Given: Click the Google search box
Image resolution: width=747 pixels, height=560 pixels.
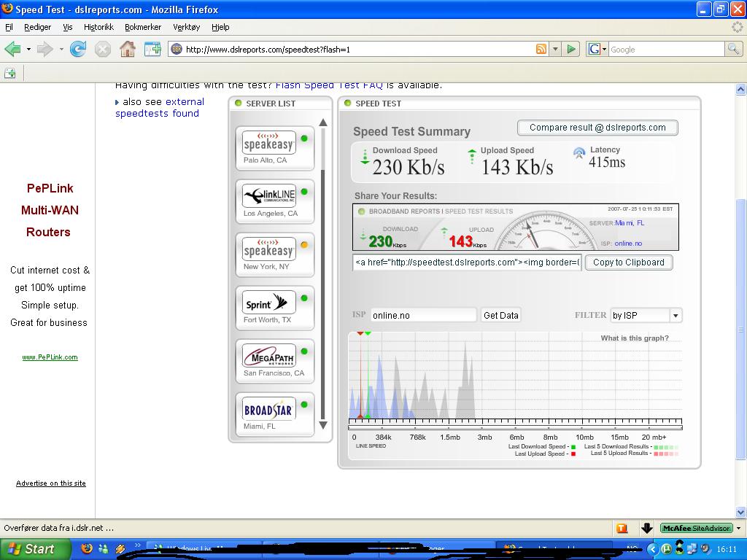Looking at the screenshot, I should tap(666, 49).
